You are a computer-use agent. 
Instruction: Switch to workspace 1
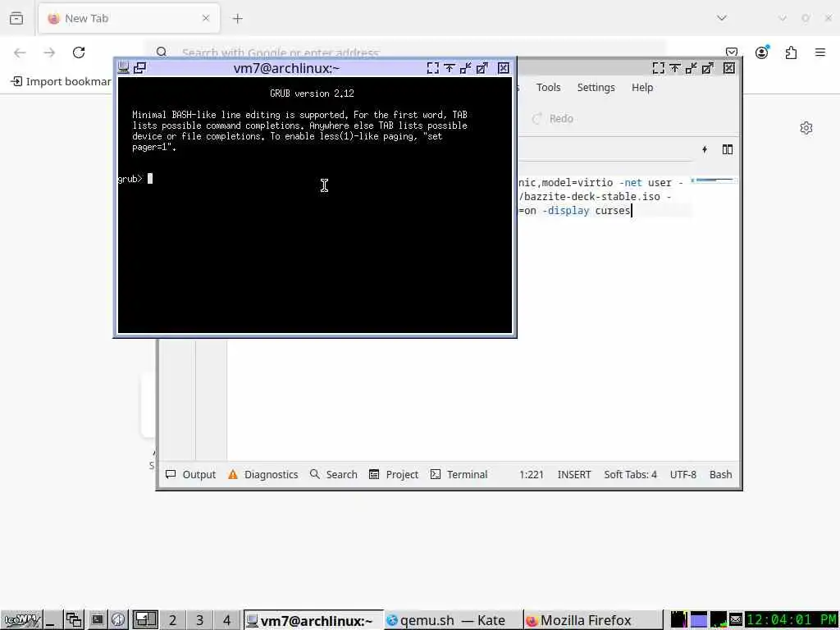coord(145,620)
